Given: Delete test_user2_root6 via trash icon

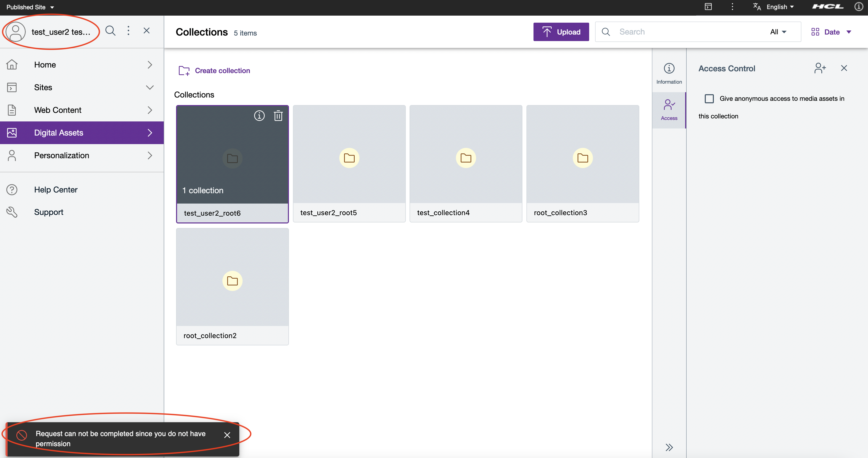Looking at the screenshot, I should coord(278,116).
